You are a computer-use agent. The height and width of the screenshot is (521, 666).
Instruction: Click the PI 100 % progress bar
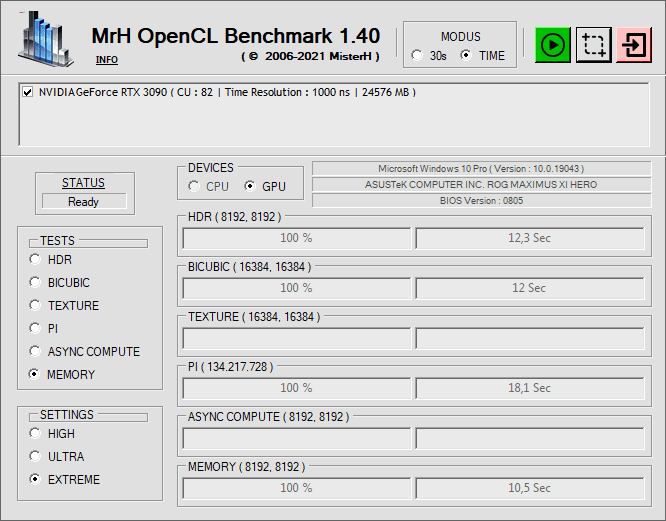pos(296,388)
